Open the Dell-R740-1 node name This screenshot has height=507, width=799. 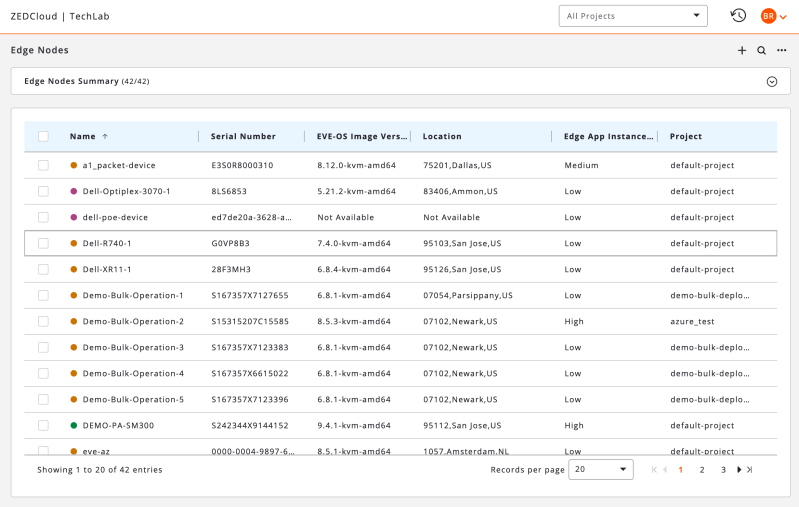click(x=107, y=243)
